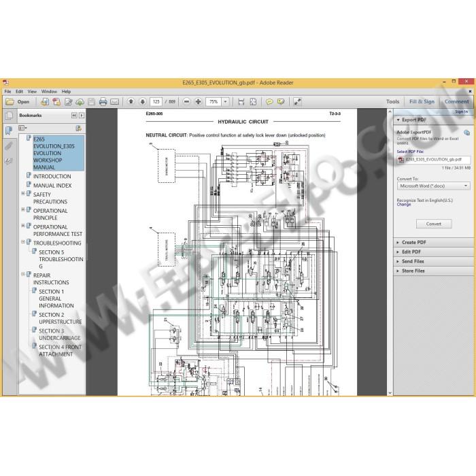Click the page number input field
Viewport: 476px width, 476px height.
tap(156, 102)
